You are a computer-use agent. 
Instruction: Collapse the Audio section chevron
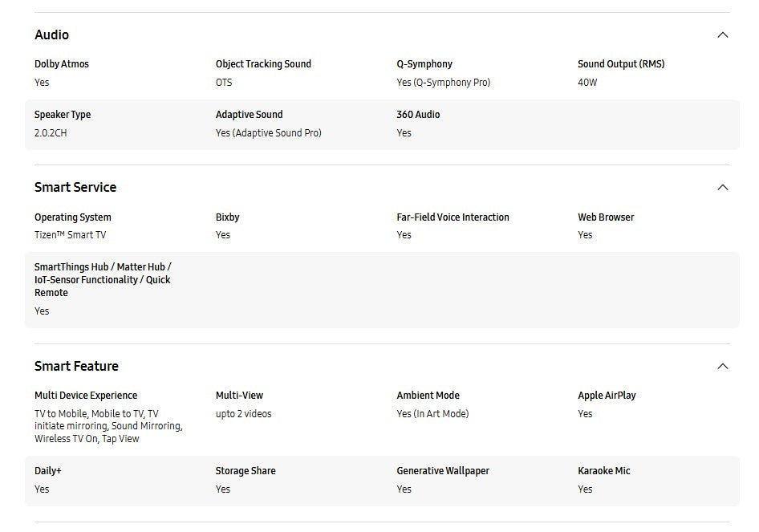(722, 35)
